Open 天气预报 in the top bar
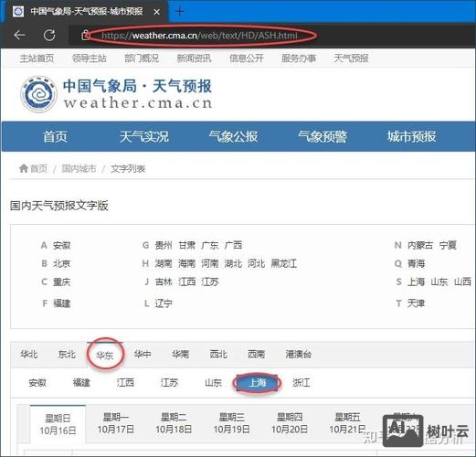 351,58
